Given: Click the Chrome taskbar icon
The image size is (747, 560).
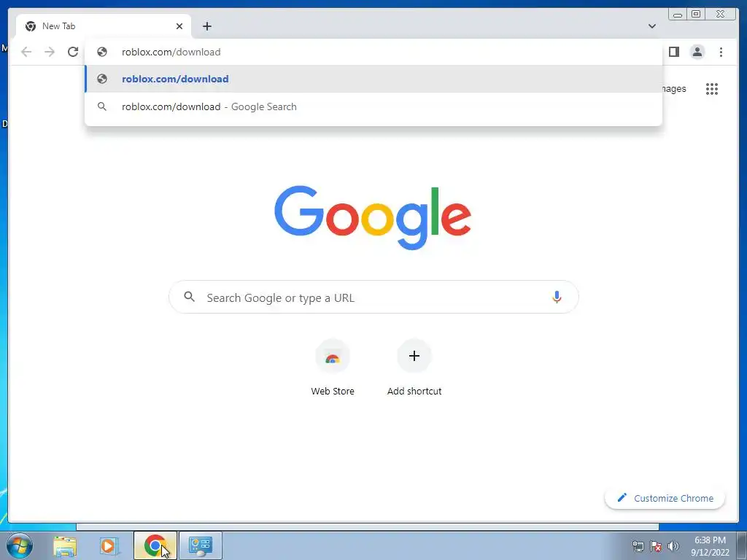Looking at the screenshot, I should pyautogui.click(x=155, y=545).
